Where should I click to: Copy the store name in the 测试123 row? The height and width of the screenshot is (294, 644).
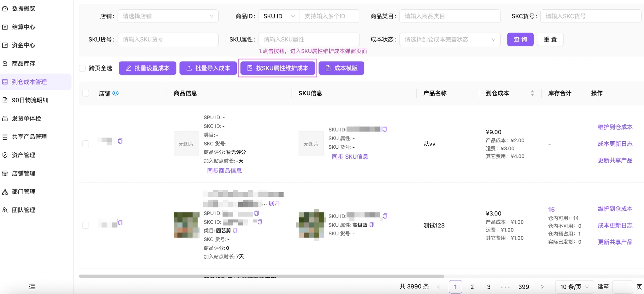[x=120, y=223]
